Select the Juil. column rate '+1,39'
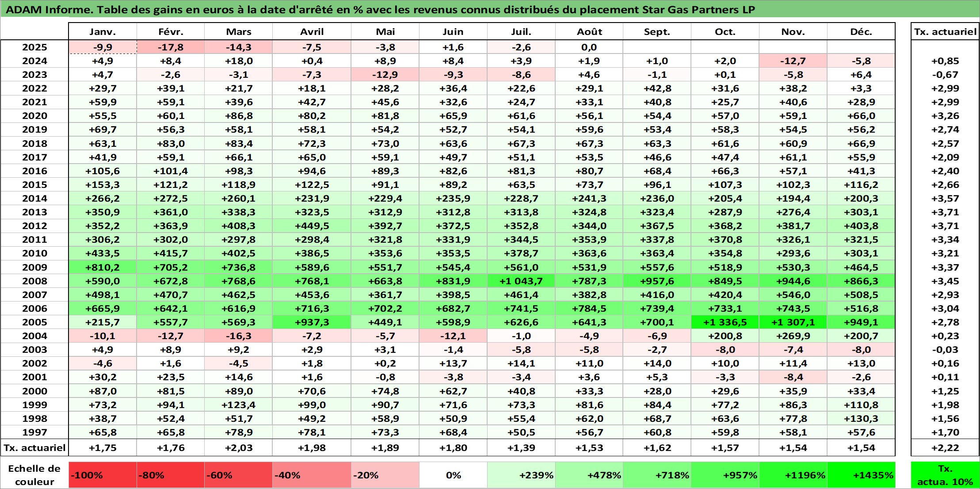The image size is (980, 489). [521, 448]
